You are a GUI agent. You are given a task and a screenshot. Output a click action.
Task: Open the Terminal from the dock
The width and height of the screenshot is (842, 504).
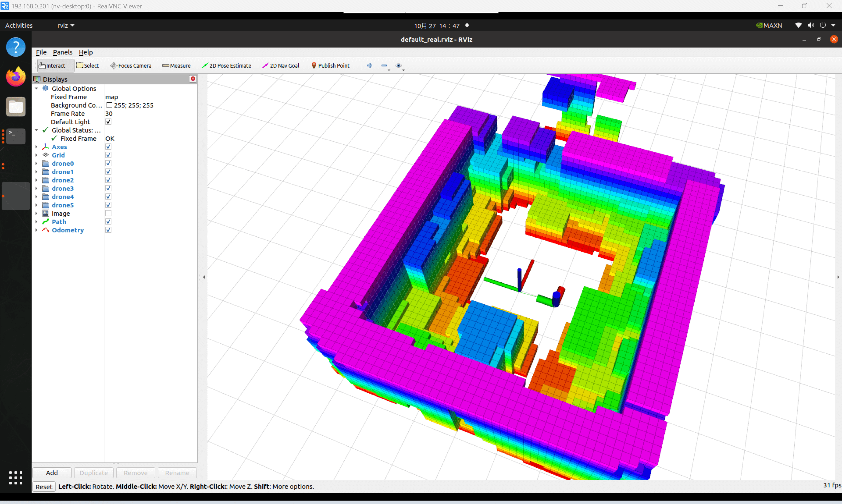[16, 136]
